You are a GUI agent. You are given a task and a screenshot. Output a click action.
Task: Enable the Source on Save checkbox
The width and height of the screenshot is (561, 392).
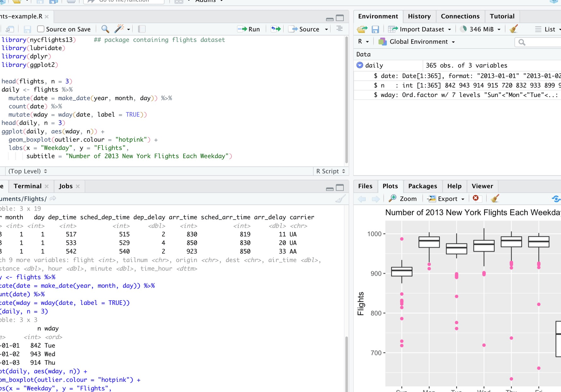click(x=41, y=29)
